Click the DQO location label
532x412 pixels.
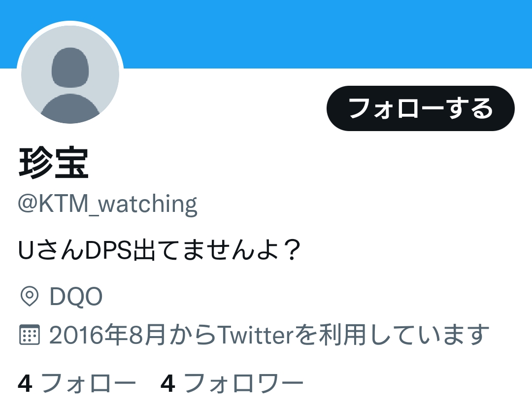point(76,296)
